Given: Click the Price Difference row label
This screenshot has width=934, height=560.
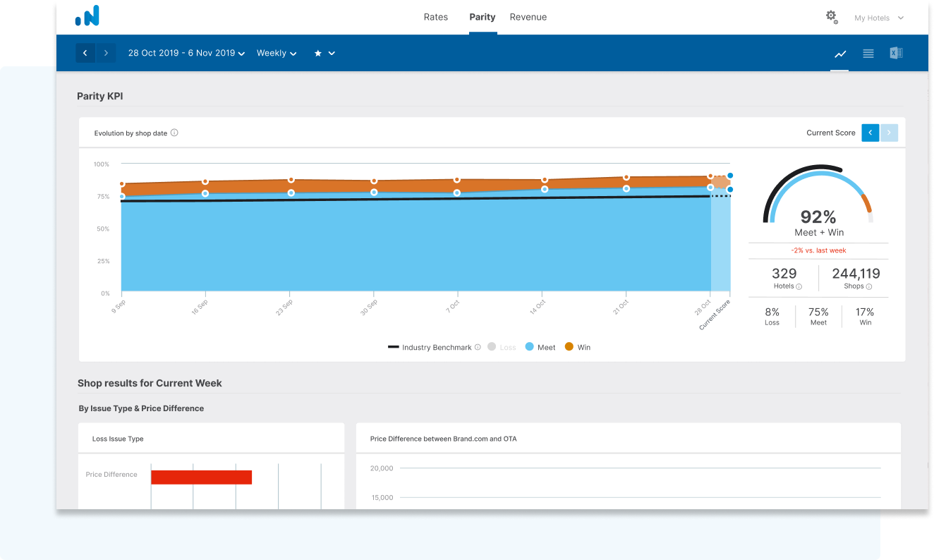Looking at the screenshot, I should [111, 475].
